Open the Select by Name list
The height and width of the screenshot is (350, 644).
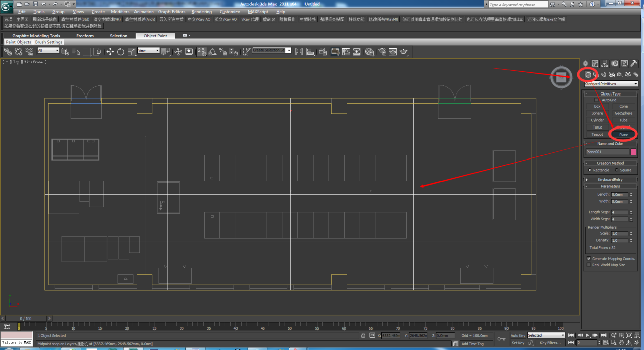coord(76,51)
